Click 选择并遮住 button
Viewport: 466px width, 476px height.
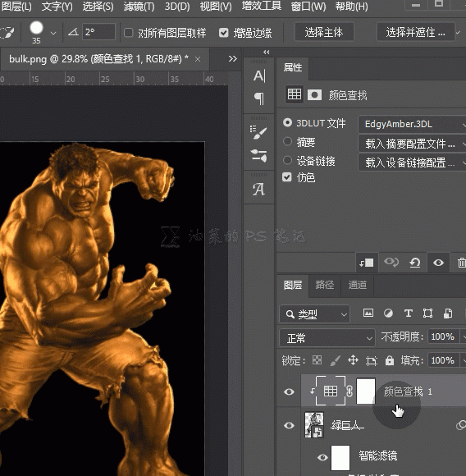click(x=415, y=32)
